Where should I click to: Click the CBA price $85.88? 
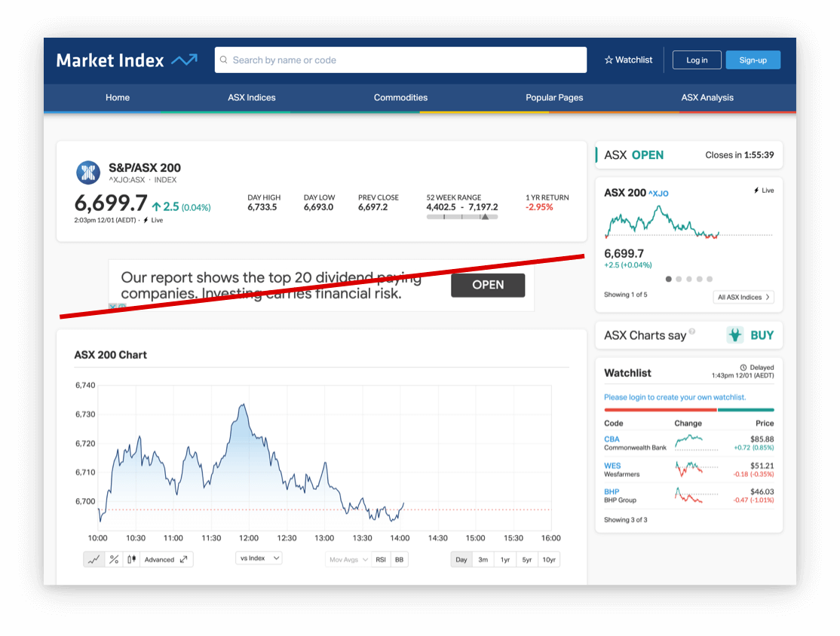click(x=762, y=439)
